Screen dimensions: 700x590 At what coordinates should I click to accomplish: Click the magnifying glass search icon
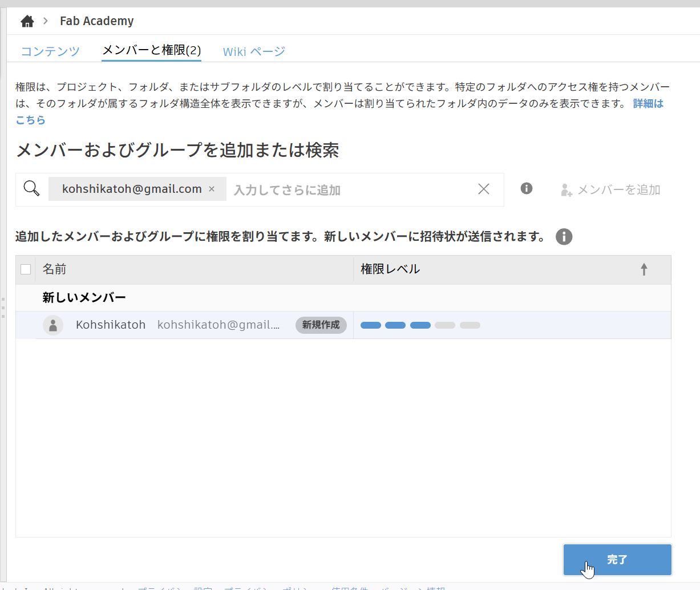30,188
